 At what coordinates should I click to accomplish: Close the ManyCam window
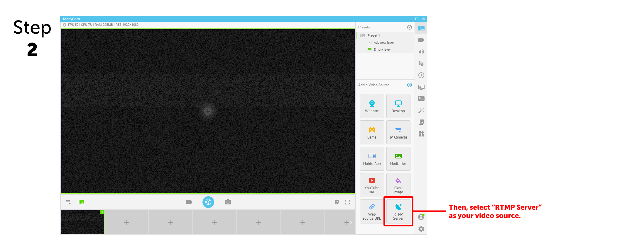tap(423, 19)
